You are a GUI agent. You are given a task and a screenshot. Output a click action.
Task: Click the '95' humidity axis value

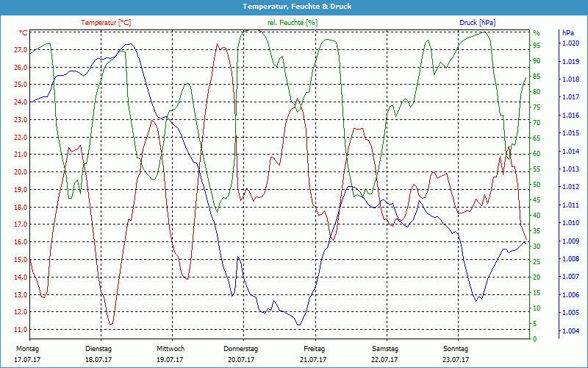click(537, 46)
